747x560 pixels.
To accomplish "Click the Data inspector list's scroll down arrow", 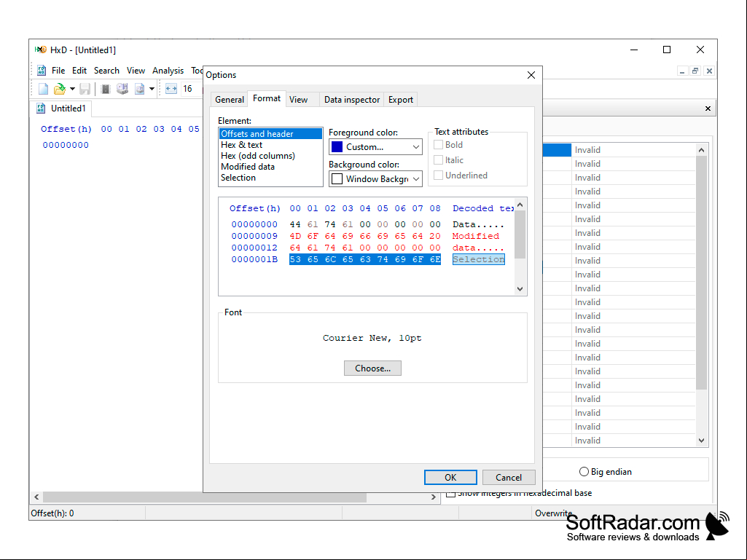I will (x=701, y=441).
